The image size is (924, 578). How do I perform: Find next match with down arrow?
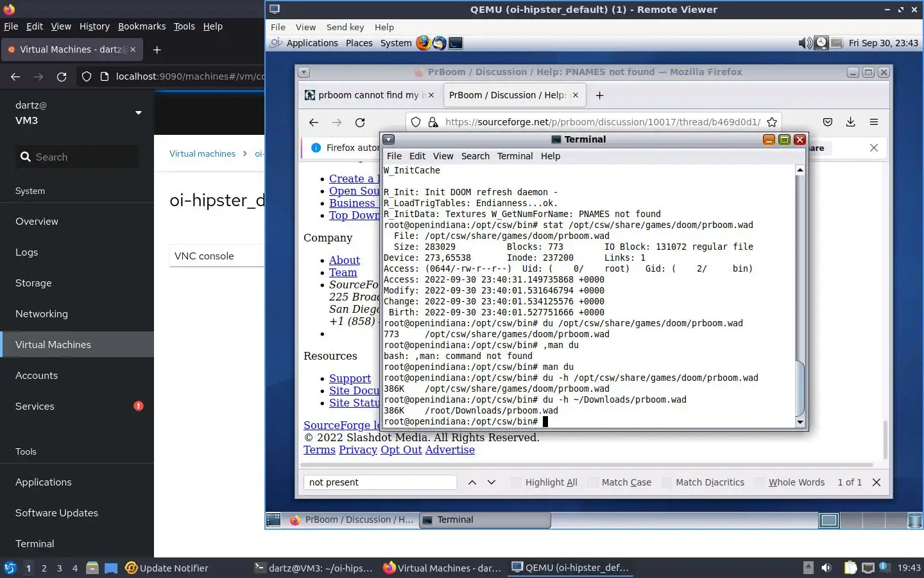(x=492, y=482)
